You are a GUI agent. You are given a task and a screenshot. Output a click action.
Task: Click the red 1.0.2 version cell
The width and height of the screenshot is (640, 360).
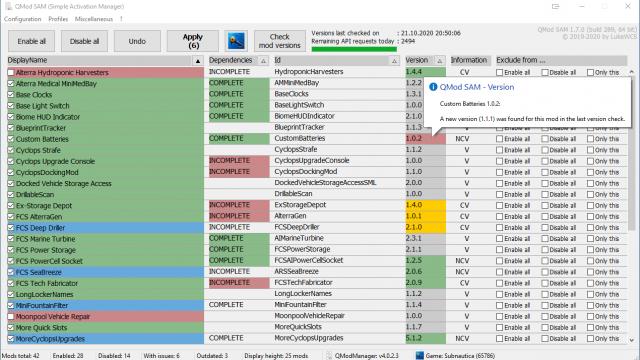(x=425, y=139)
